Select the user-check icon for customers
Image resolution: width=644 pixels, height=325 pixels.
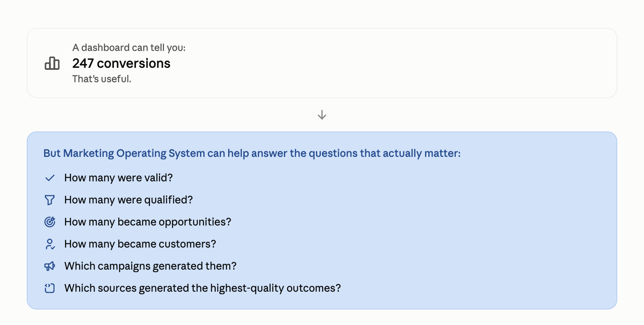click(50, 244)
